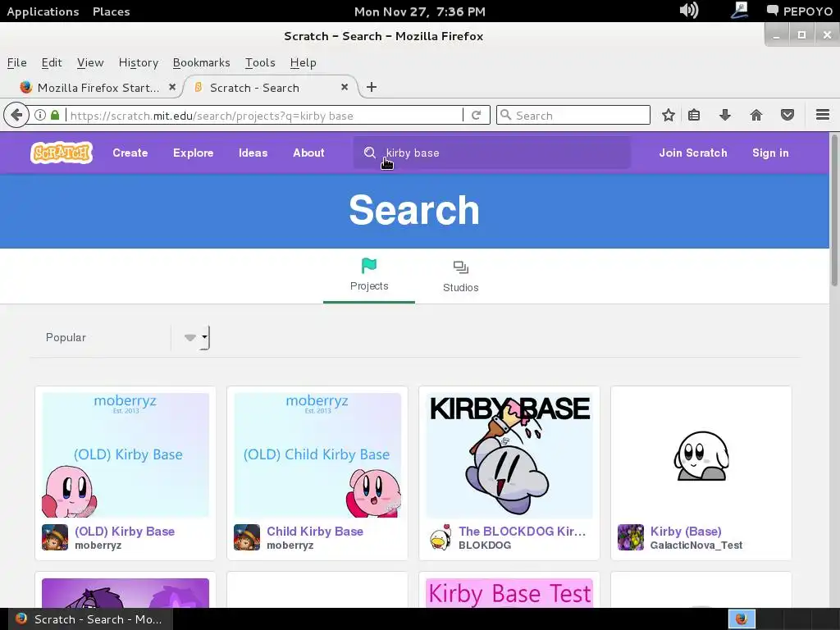Bookmark this page with the star icon

tap(668, 115)
